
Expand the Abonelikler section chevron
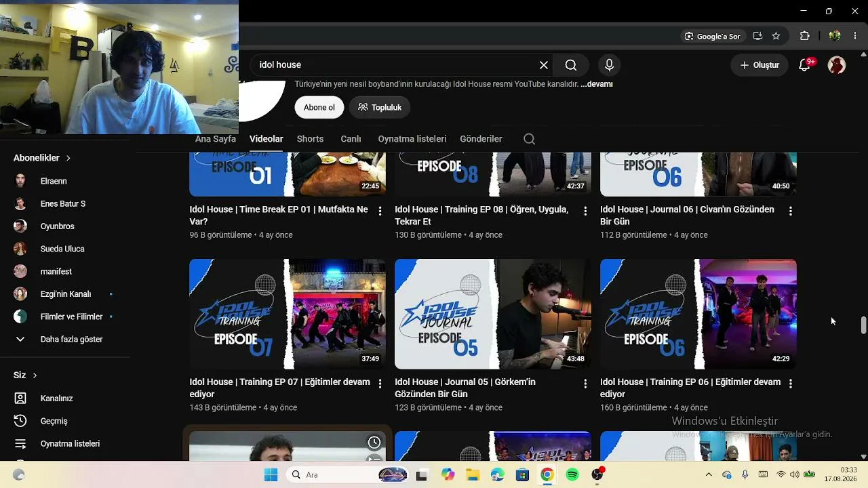(x=68, y=158)
